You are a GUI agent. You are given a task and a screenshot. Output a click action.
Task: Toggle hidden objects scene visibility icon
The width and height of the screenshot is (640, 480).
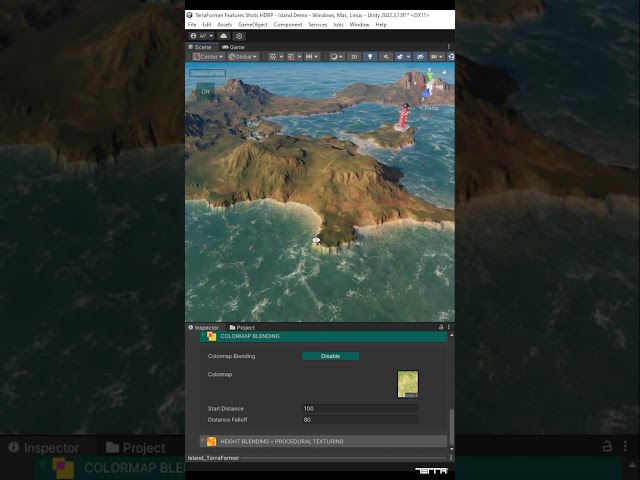click(420, 57)
